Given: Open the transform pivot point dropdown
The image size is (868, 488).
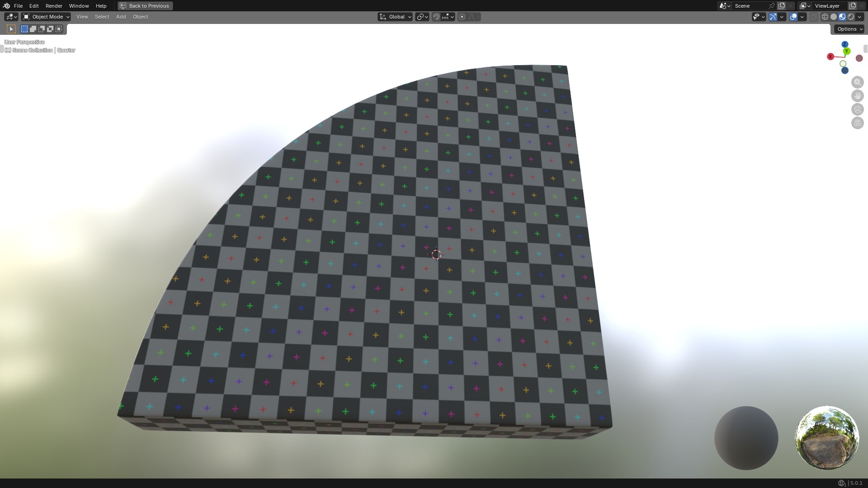Looking at the screenshot, I should pyautogui.click(x=422, y=17).
